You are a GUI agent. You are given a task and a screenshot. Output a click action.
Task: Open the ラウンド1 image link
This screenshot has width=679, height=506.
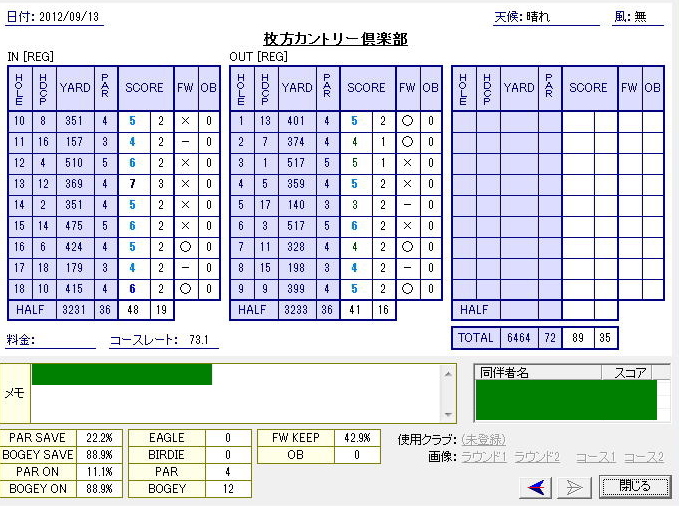(483, 457)
